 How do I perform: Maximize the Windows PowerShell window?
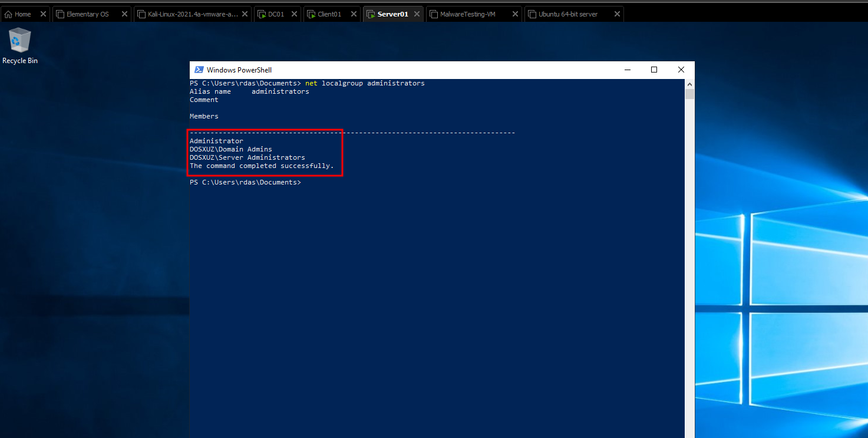654,70
